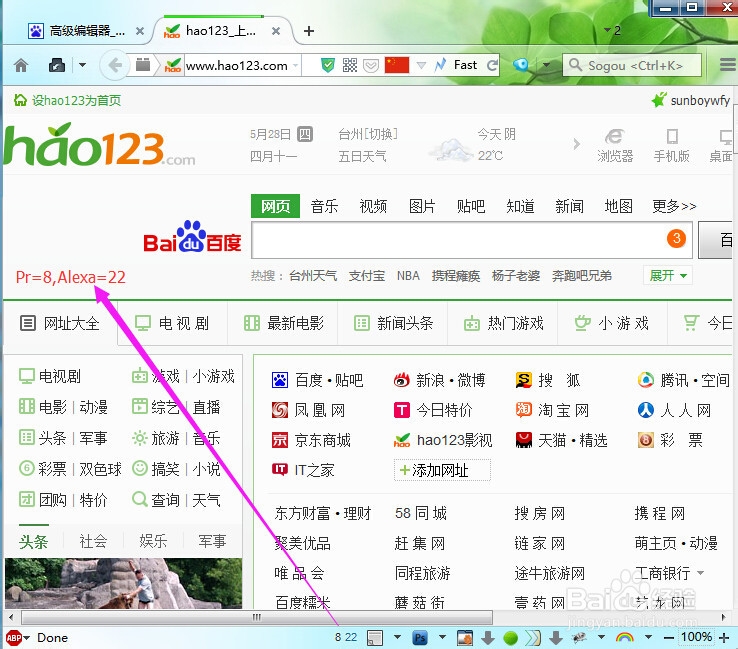Click the hao123.com logo
Screen dimensions: 738x649
tap(99, 145)
